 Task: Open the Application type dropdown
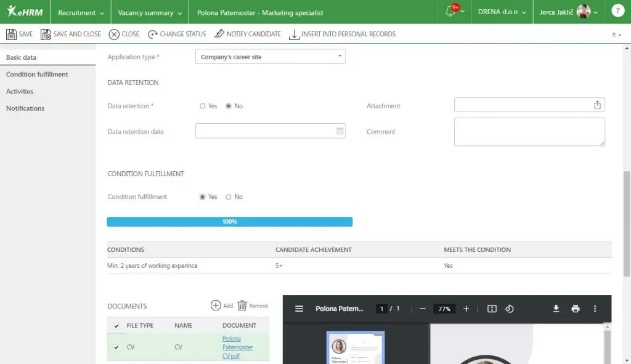[271, 57]
